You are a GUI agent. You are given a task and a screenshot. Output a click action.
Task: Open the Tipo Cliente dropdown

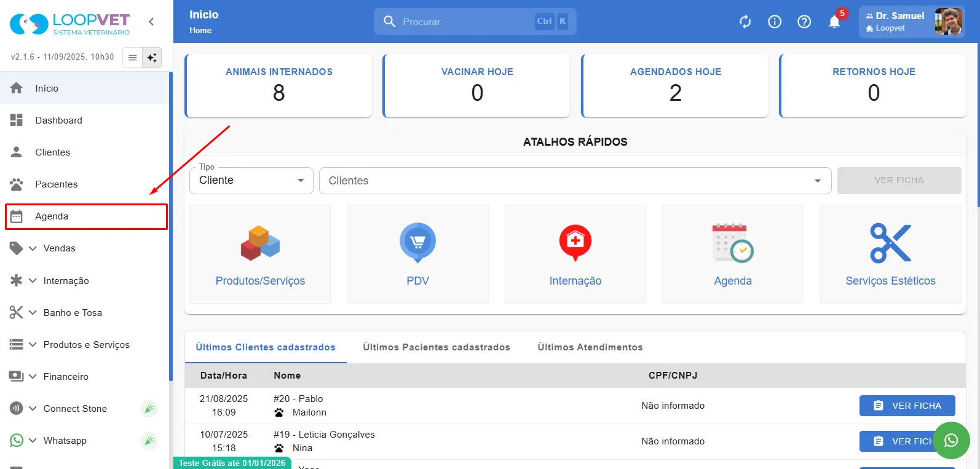click(251, 181)
